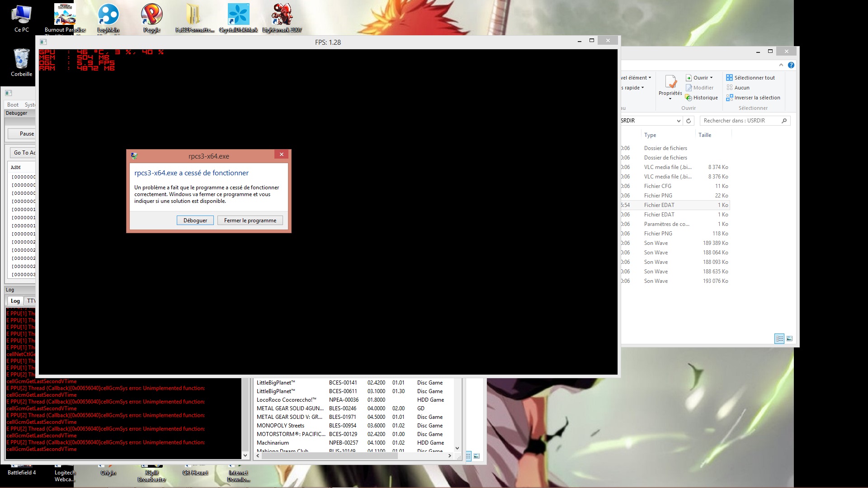
Task: Switch to details view in Explorer
Action: tap(779, 338)
